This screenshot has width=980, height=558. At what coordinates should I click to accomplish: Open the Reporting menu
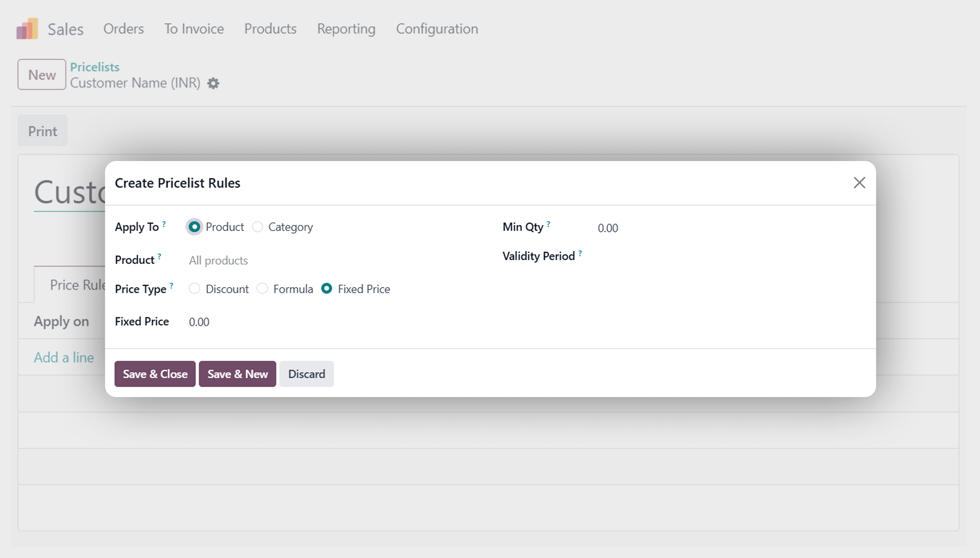pyautogui.click(x=346, y=29)
